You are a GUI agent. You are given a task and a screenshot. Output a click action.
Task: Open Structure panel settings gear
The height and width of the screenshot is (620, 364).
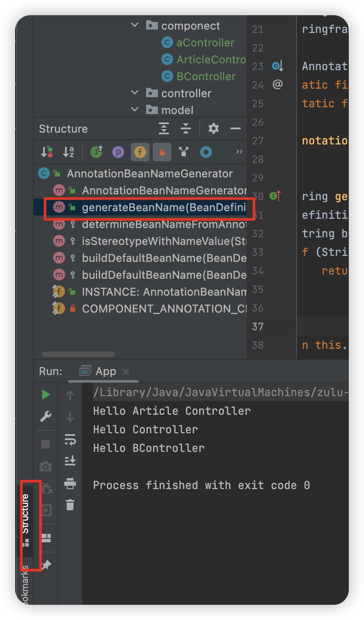pos(214,128)
